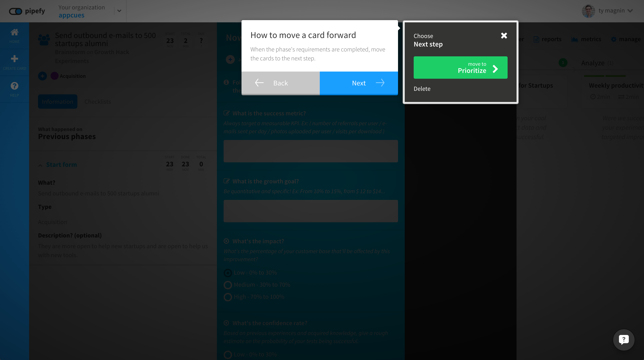Click the add plus icon in Now panel

230,59
